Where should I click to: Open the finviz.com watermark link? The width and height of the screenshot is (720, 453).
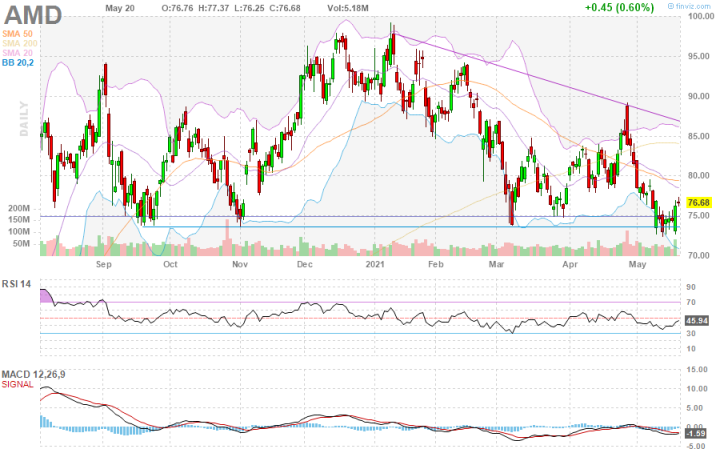coord(689,6)
